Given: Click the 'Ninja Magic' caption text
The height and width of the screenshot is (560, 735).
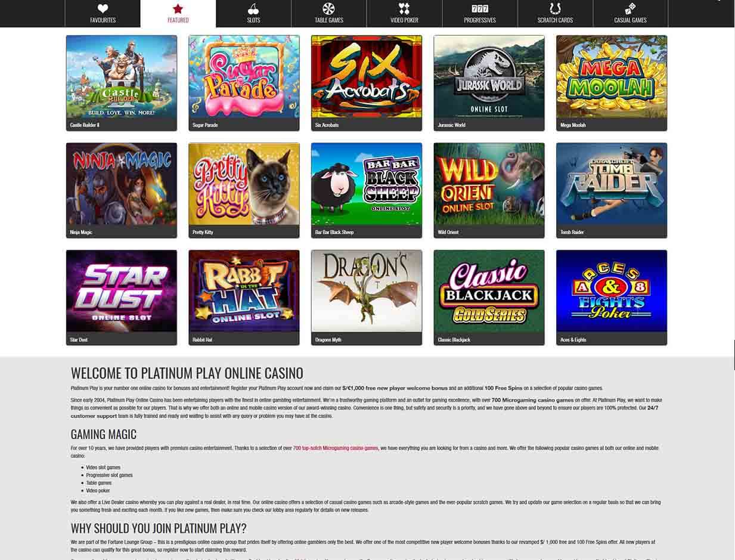Looking at the screenshot, I should pos(81,233).
